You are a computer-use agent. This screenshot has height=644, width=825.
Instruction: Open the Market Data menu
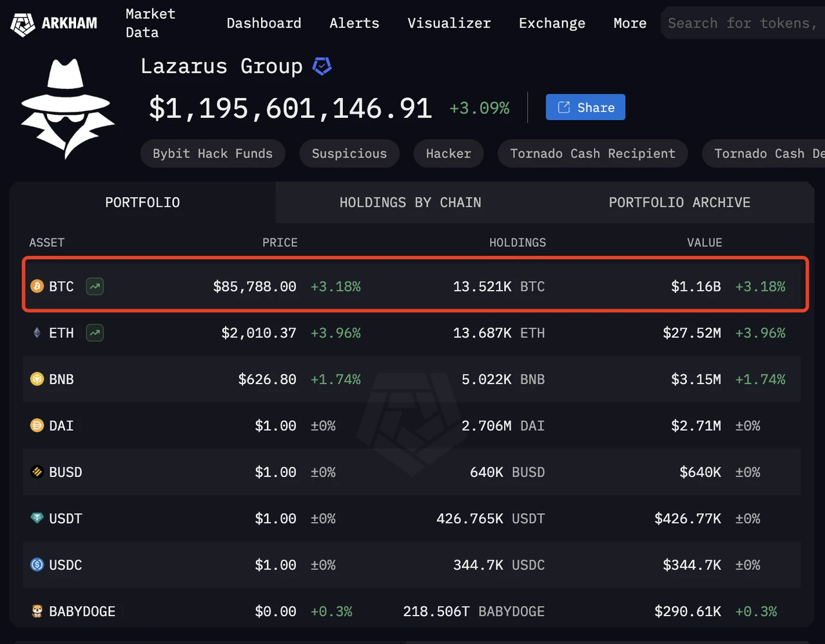[150, 23]
